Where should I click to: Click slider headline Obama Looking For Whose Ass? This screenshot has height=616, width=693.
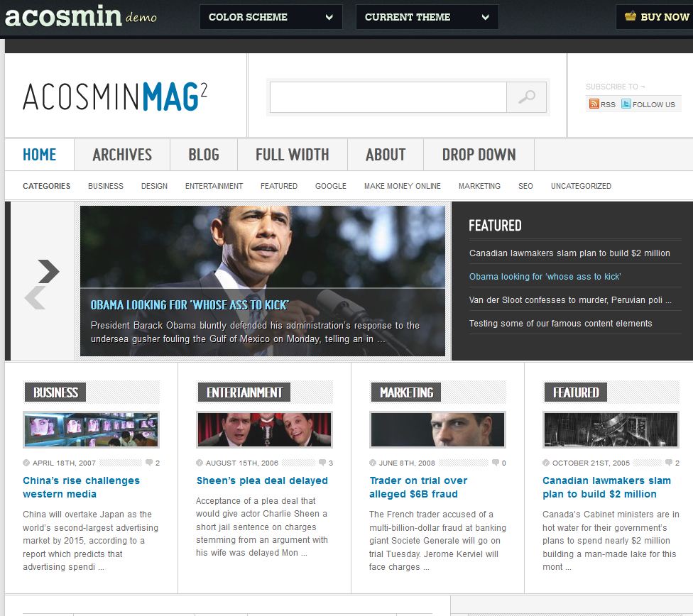click(x=190, y=305)
